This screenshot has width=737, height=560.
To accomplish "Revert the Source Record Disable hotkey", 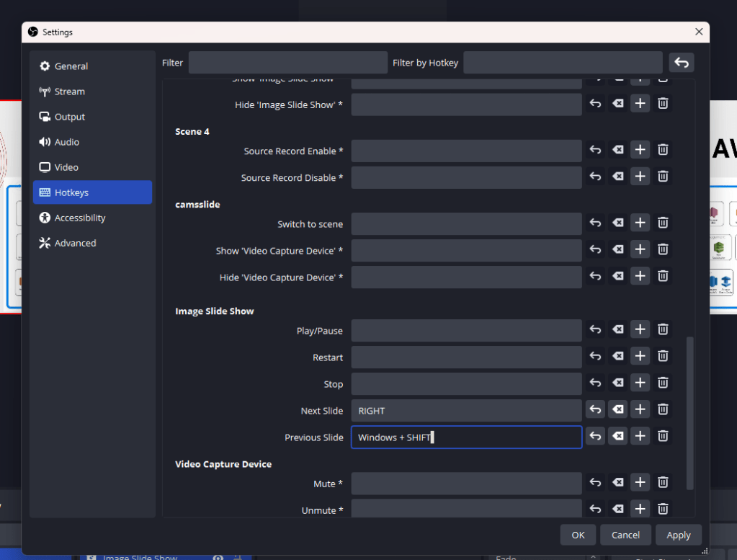I will (x=596, y=177).
